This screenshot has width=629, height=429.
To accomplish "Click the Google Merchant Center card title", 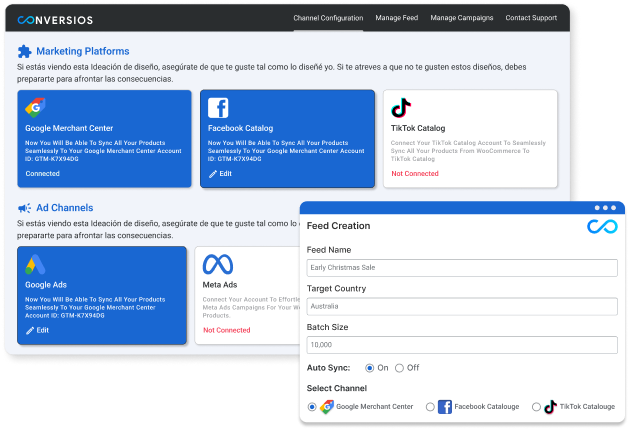I will point(69,128).
